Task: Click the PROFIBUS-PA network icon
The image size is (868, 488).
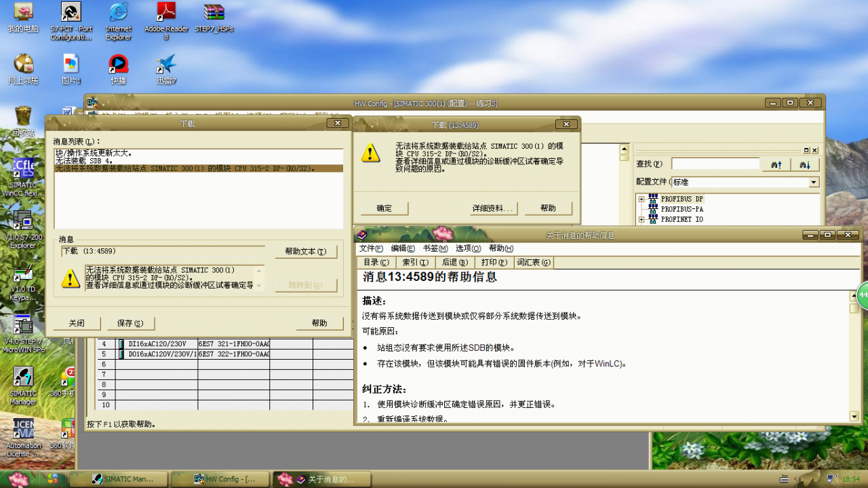Action: pyautogui.click(x=653, y=209)
